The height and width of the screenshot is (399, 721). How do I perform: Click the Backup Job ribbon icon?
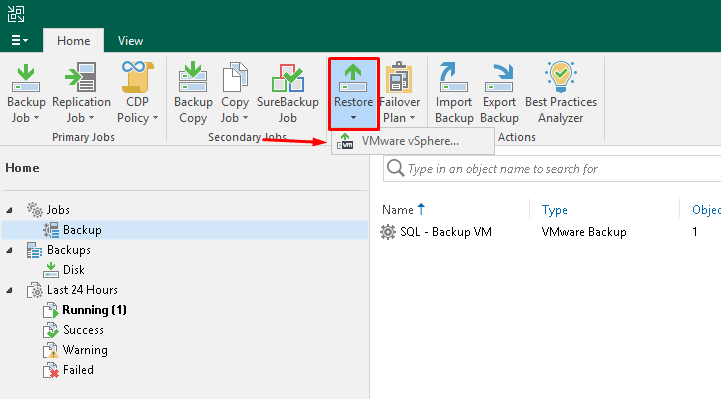26,78
